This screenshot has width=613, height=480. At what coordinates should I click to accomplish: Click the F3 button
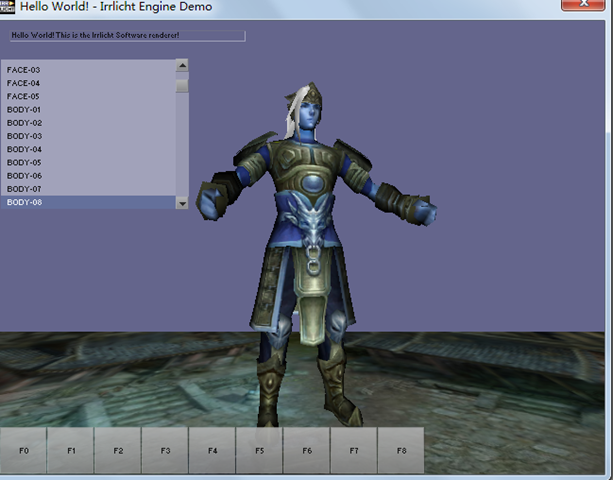tap(165, 451)
